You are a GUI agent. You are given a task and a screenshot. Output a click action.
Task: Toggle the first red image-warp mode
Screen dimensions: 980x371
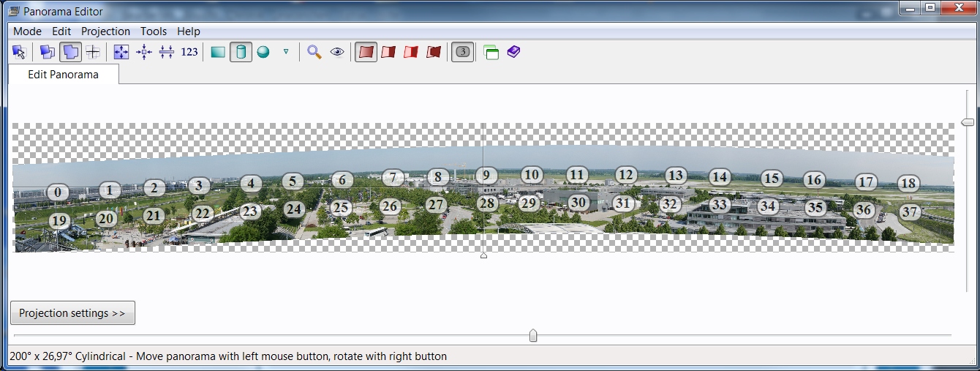coord(366,52)
